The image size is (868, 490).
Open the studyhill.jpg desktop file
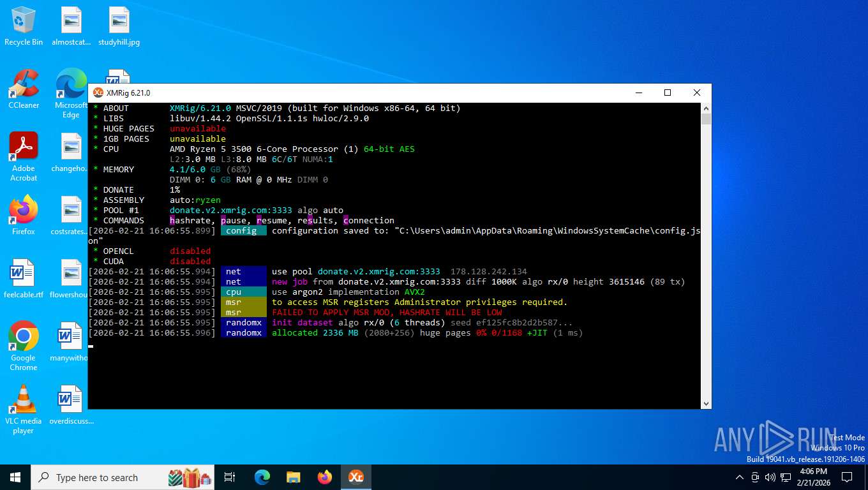point(119,26)
